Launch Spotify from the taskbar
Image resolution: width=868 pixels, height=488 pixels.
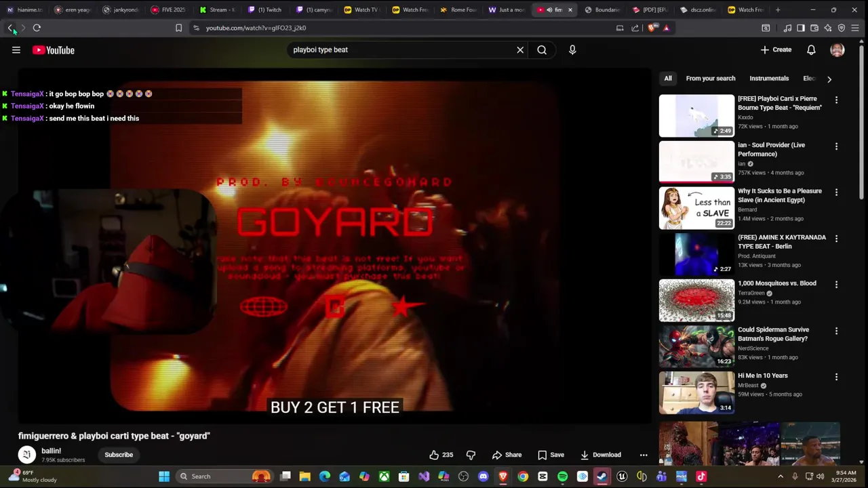[562, 476]
